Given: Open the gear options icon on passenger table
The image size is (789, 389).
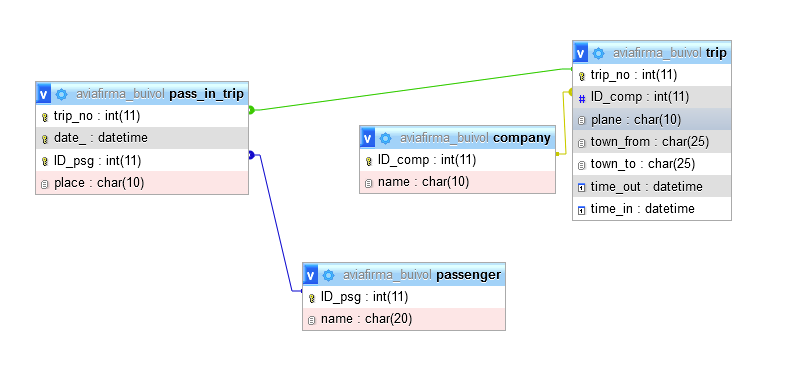Looking at the screenshot, I should pyautogui.click(x=329, y=275).
